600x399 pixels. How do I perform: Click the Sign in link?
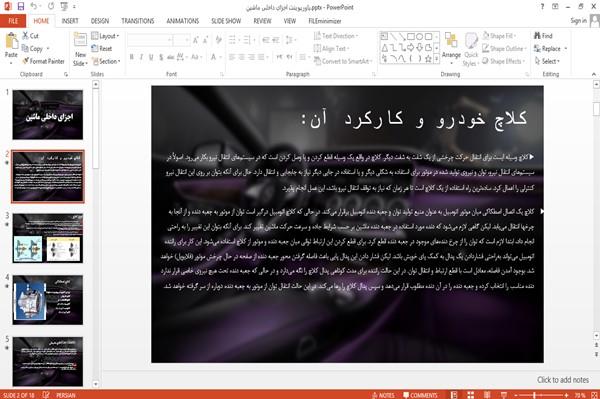[x=578, y=21]
